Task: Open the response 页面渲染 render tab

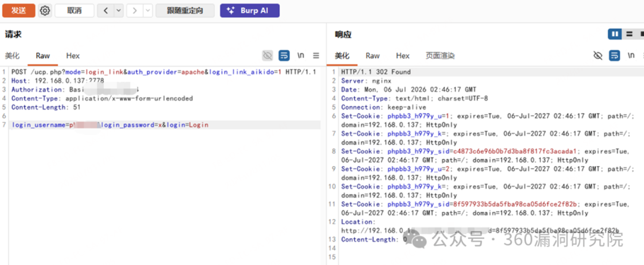Action: (440, 56)
